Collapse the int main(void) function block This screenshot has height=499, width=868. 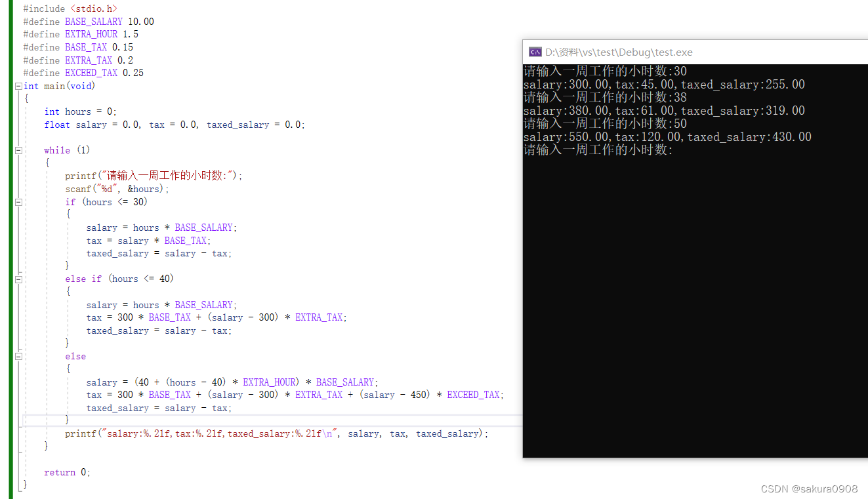(x=18, y=85)
